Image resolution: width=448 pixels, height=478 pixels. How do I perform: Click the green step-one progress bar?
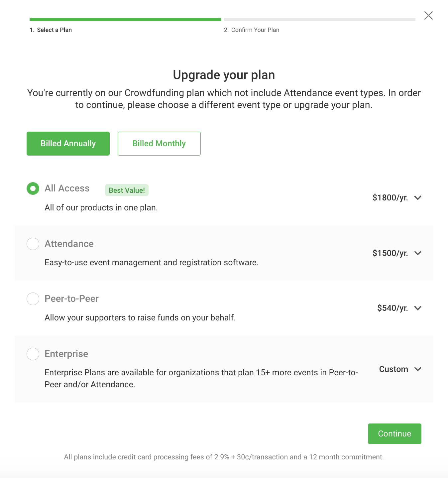pyautogui.click(x=125, y=20)
